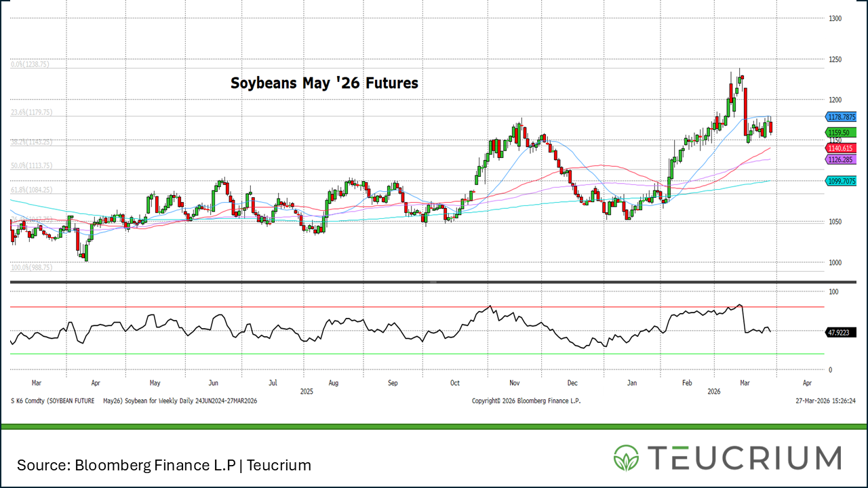This screenshot has width=868, height=488.
Task: Expand the 2025 year label on the axis
Action: 307,391
